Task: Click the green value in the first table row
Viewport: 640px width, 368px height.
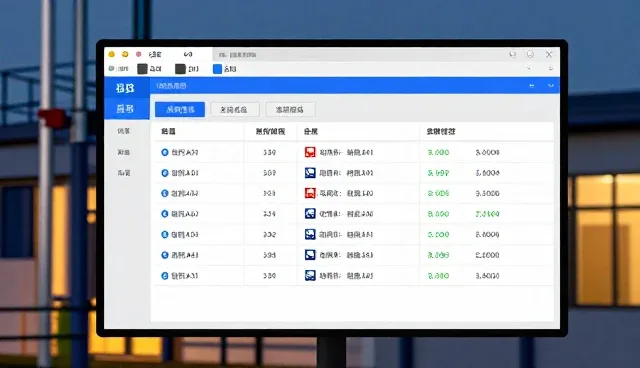Action: coord(438,152)
